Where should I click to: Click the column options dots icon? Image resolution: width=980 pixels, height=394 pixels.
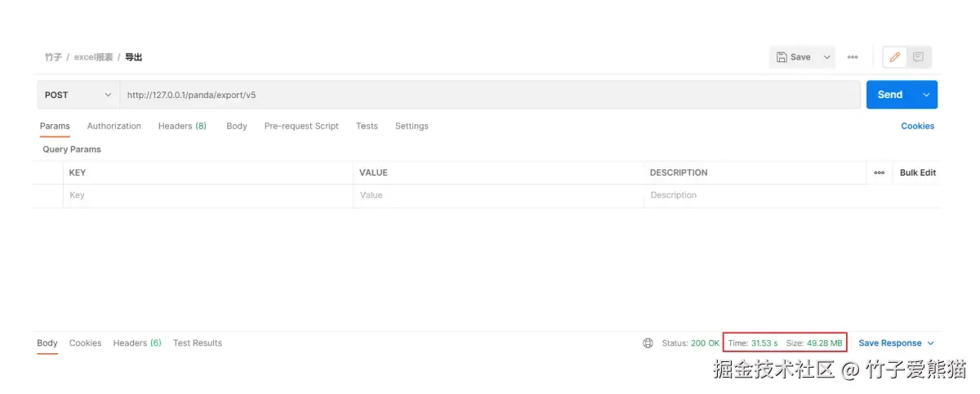pos(879,172)
